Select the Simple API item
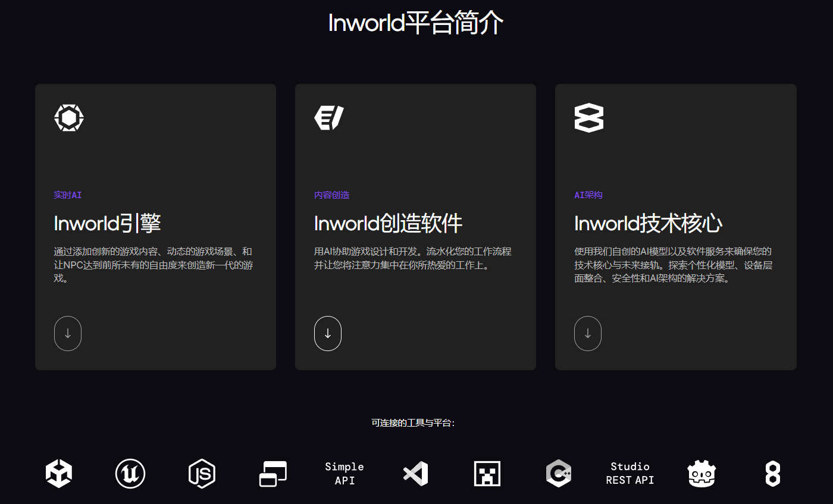 pos(344,474)
